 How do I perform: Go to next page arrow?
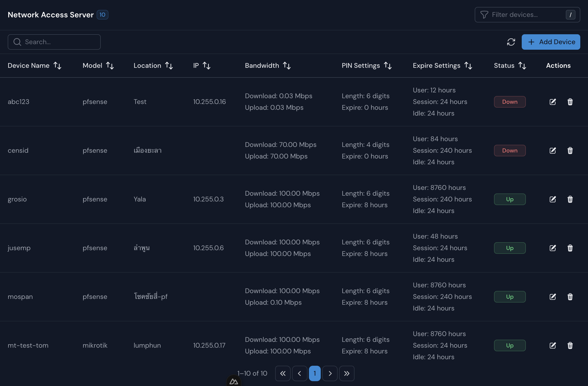pos(330,373)
